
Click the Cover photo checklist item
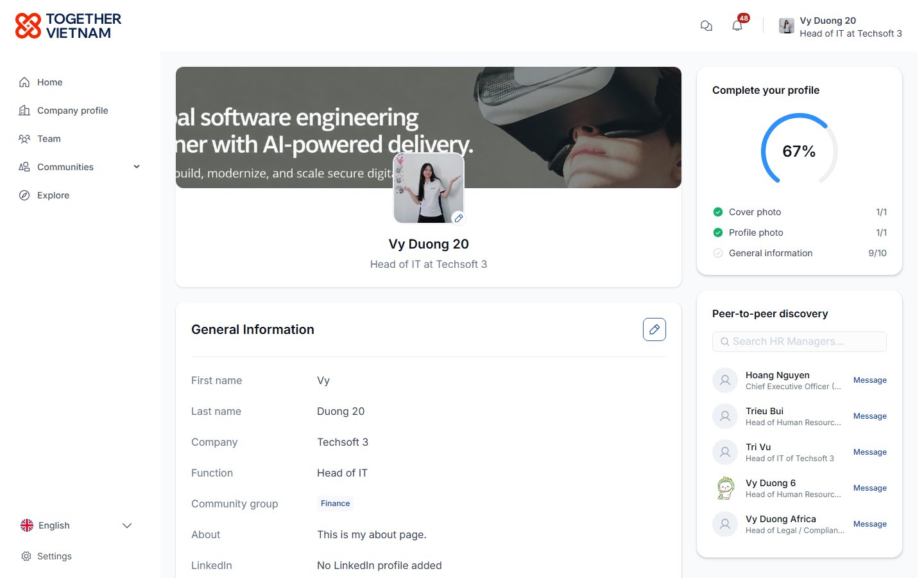pos(800,212)
